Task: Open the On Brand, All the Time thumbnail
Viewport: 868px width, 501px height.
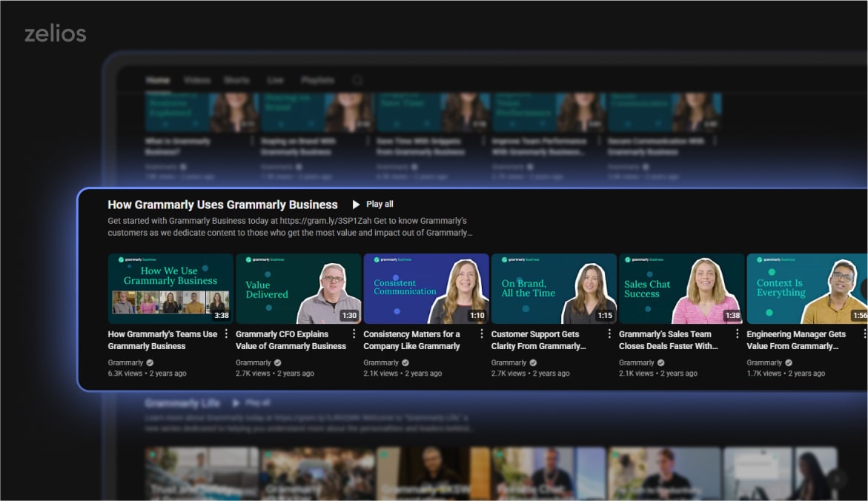Action: [553, 288]
